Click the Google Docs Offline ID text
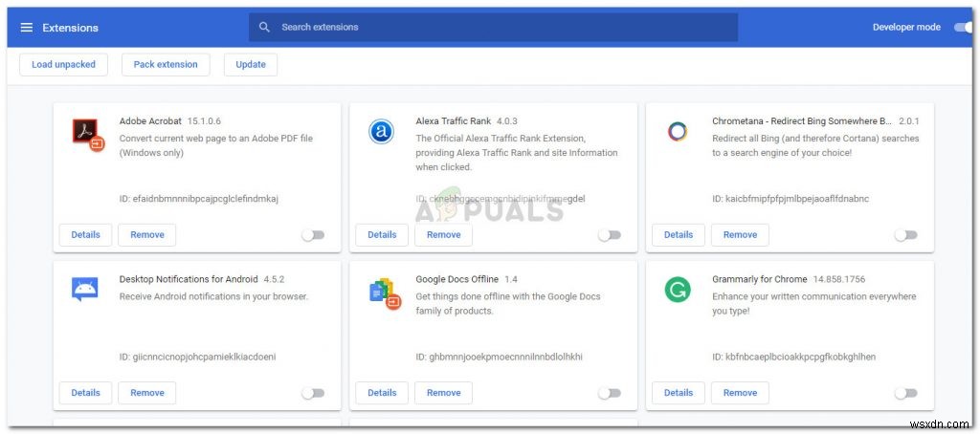Viewport: 980px width, 434px height. click(x=499, y=357)
